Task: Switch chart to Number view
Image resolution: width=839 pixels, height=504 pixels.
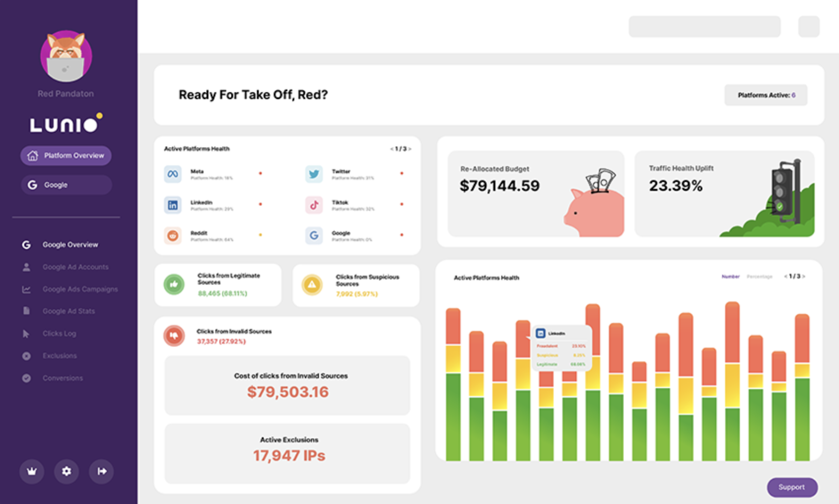Action: tap(730, 276)
